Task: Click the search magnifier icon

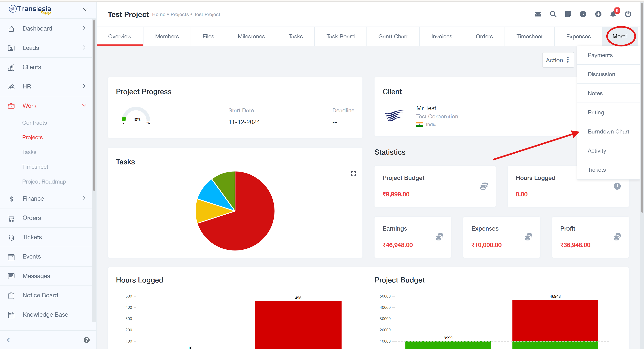Action: [x=553, y=14]
